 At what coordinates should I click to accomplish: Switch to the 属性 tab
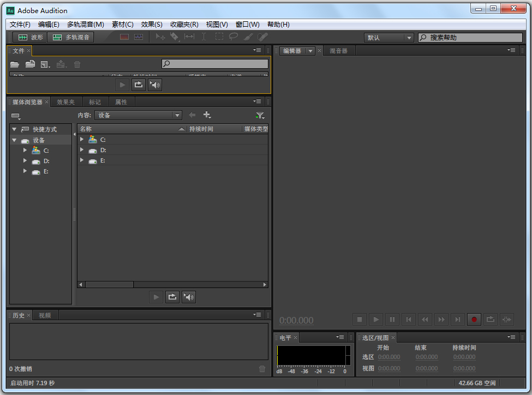pos(121,102)
